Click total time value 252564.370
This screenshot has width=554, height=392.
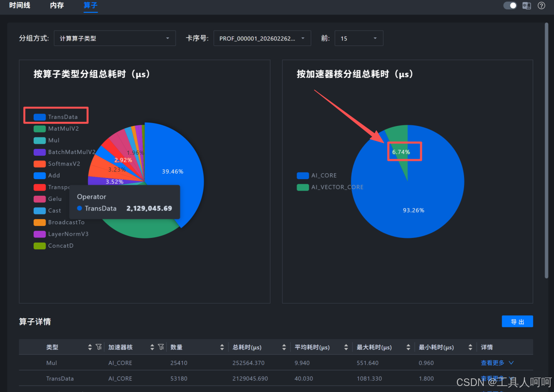click(248, 363)
